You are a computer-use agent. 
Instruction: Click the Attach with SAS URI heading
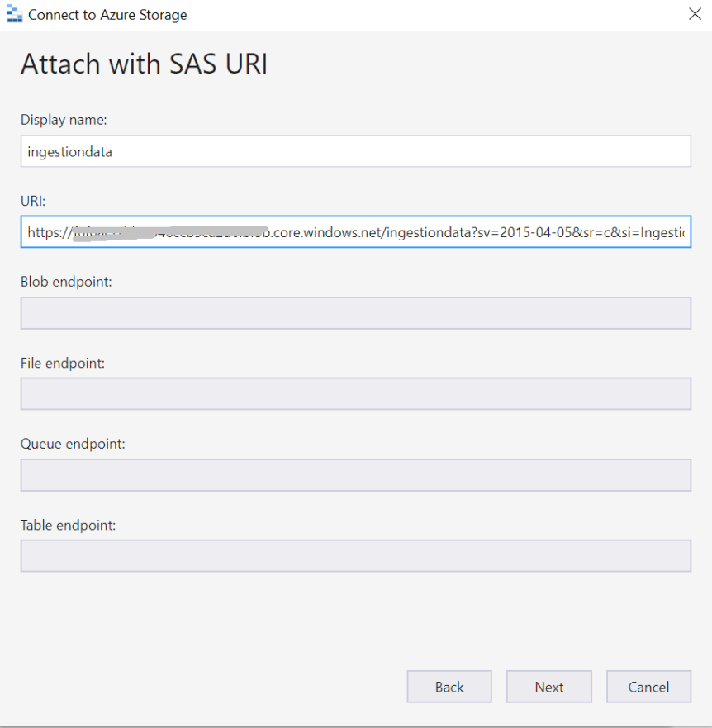(x=144, y=64)
